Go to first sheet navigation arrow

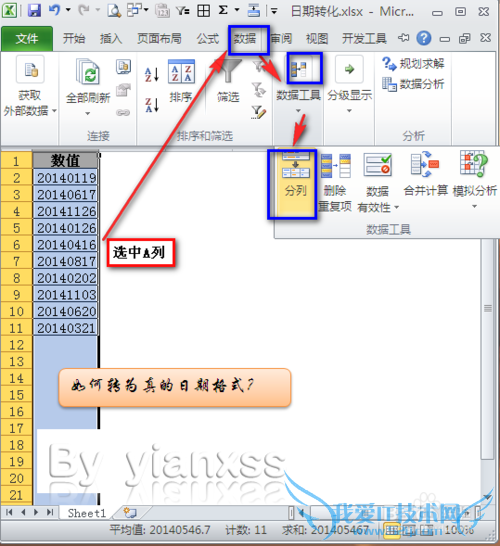coord(9,512)
